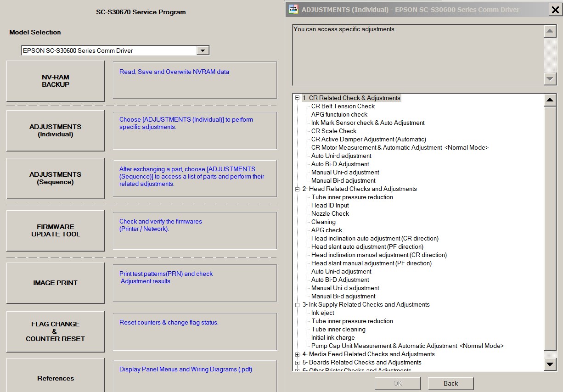Screen dimensions: 563x392
Task: Select 2- Head Related Checks and Adjustments label
Action: [x=360, y=189]
